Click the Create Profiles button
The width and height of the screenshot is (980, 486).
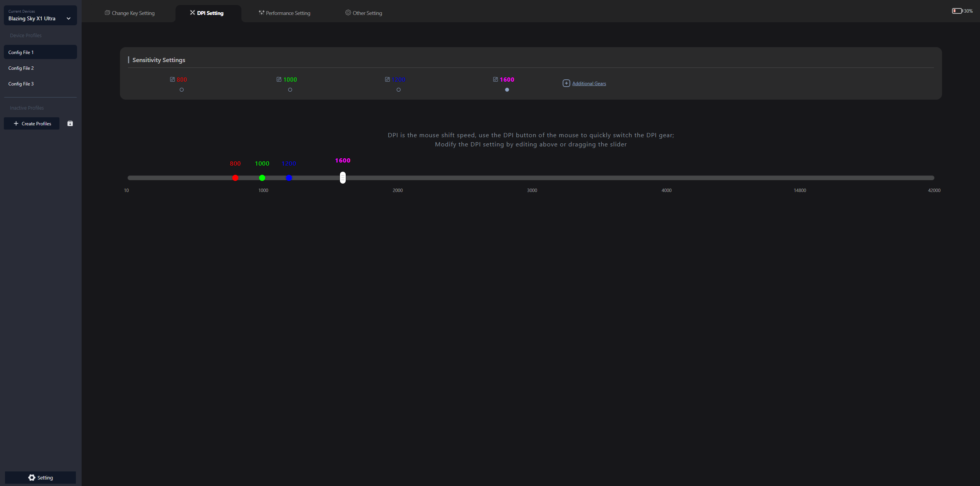pos(32,123)
